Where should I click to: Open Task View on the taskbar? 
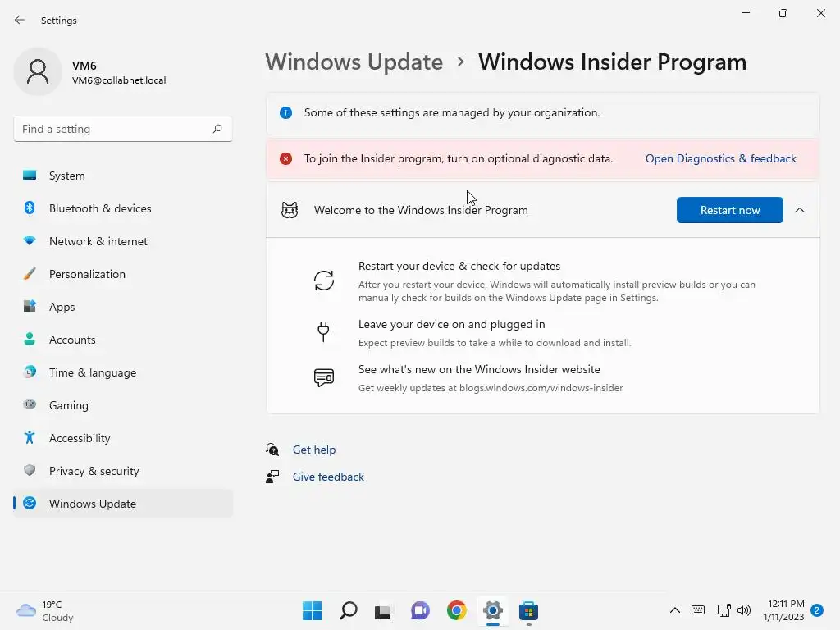tap(382, 611)
